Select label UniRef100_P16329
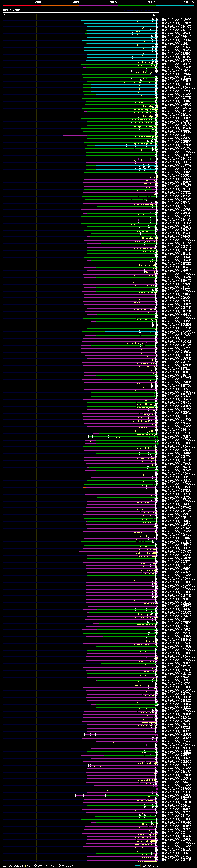The image size is (197, 868). point(176,341)
